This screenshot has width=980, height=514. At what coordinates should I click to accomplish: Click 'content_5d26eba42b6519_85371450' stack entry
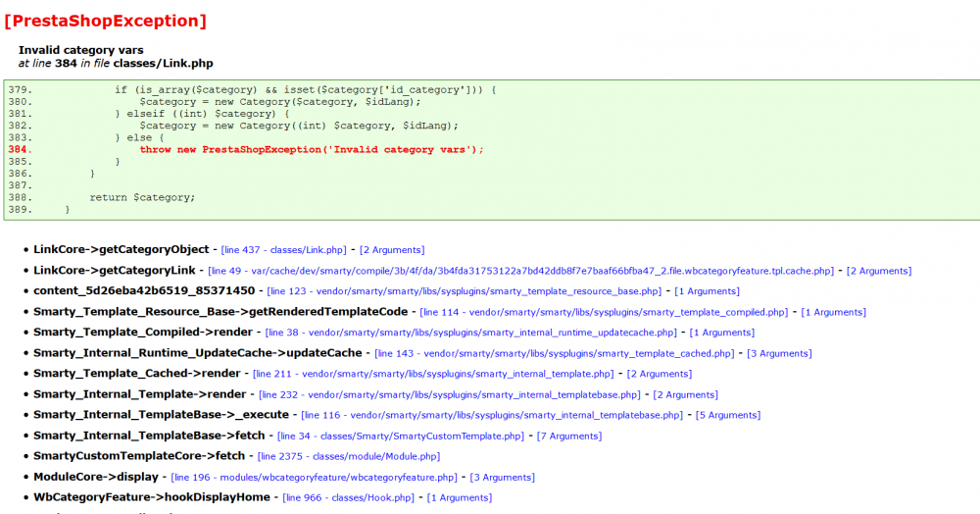point(144,290)
